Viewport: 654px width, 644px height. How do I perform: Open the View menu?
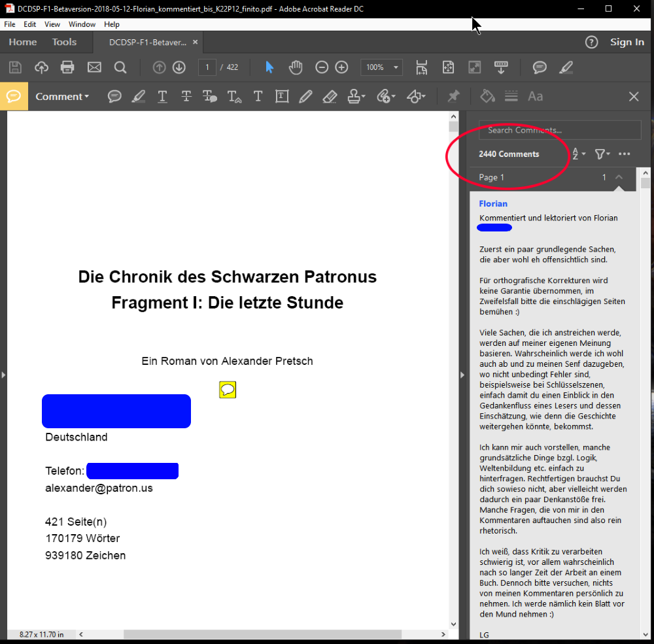pos(52,24)
